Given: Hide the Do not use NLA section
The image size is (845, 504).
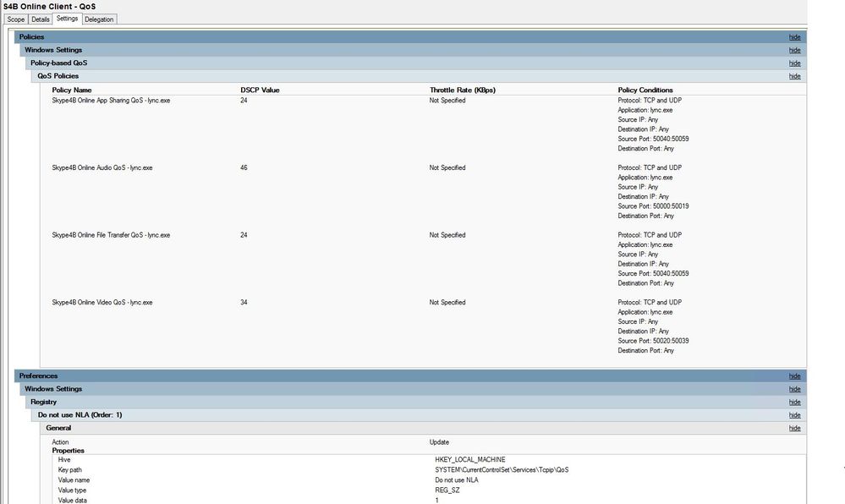Looking at the screenshot, I should click(794, 415).
